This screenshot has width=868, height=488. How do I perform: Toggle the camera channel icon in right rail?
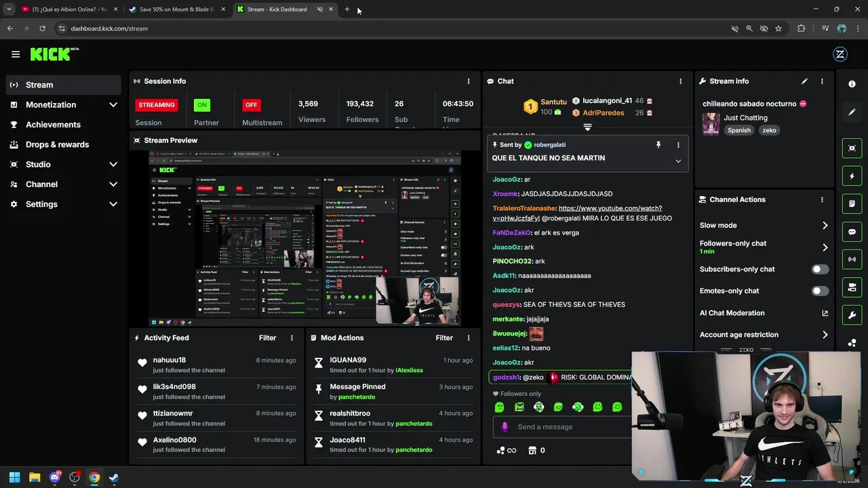point(852,287)
